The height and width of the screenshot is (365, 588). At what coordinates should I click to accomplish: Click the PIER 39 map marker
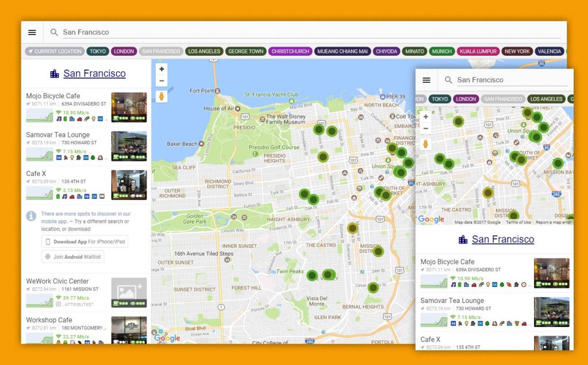pos(382,97)
